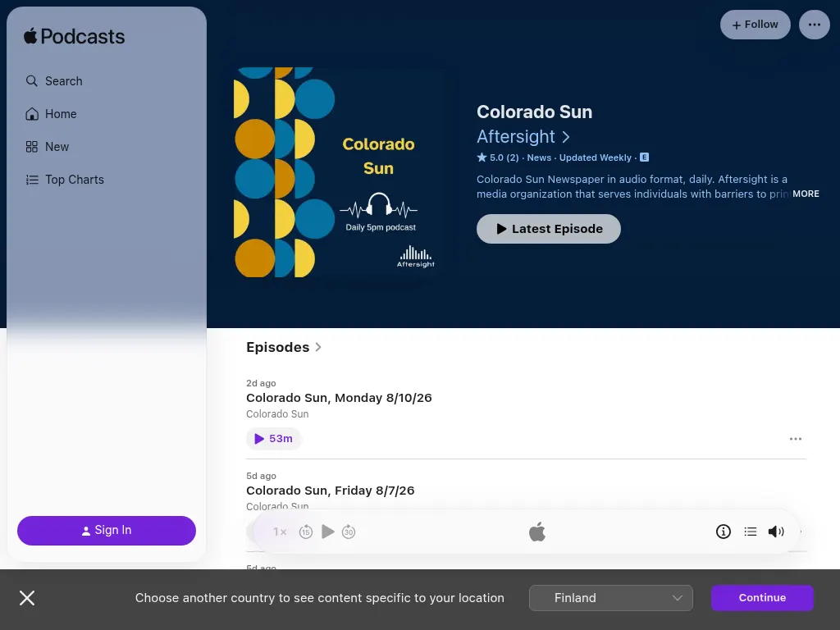Sign In to Apple Podcasts
This screenshot has width=840, height=630.
[107, 531]
